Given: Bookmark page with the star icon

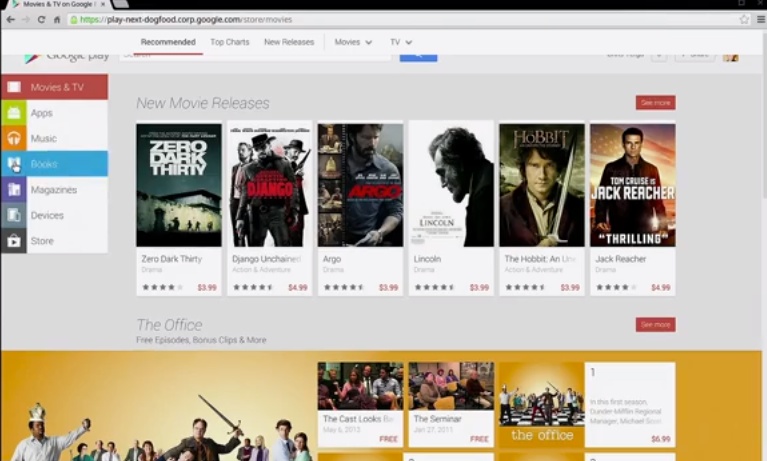Looking at the screenshot, I should tap(744, 19).
